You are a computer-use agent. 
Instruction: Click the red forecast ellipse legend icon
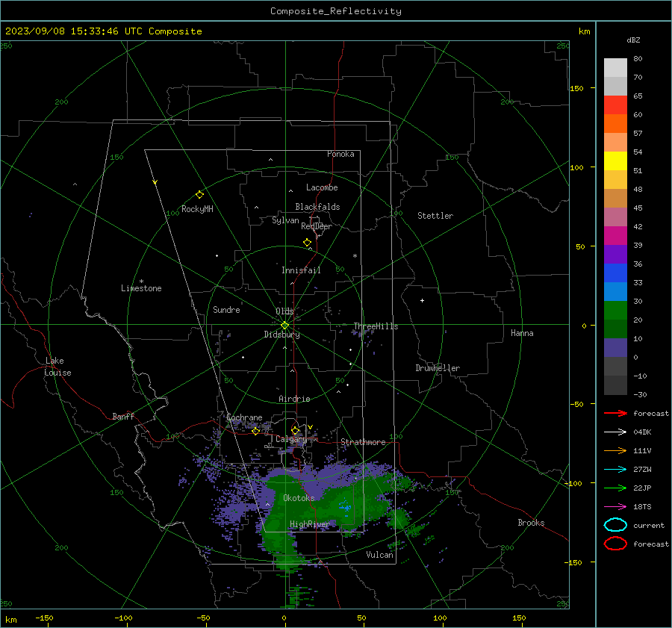pyautogui.click(x=615, y=544)
